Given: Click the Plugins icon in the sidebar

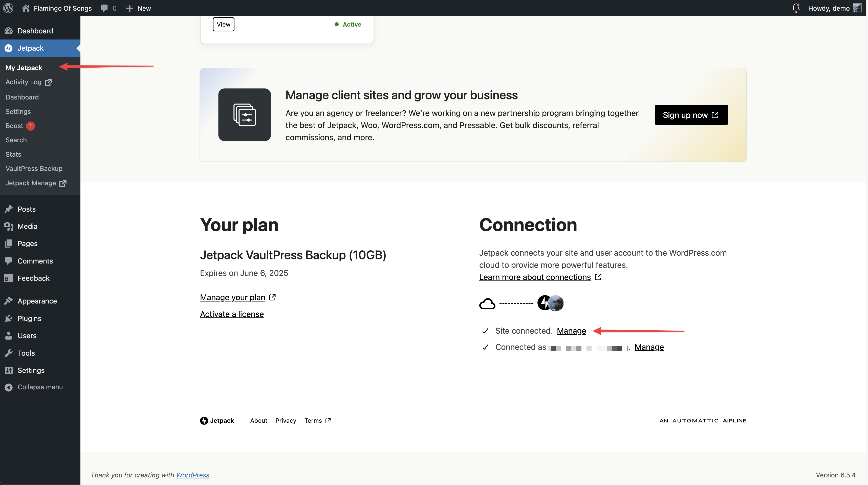Looking at the screenshot, I should pyautogui.click(x=9, y=318).
